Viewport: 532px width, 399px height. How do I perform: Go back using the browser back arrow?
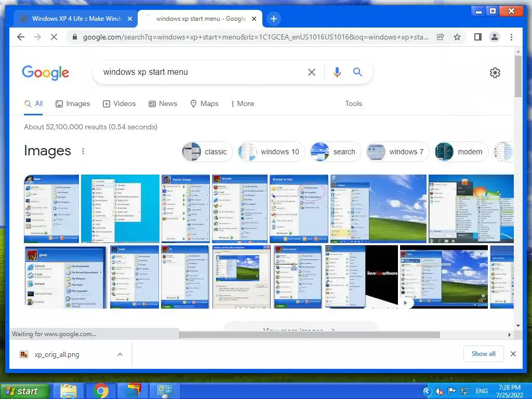[x=21, y=37]
